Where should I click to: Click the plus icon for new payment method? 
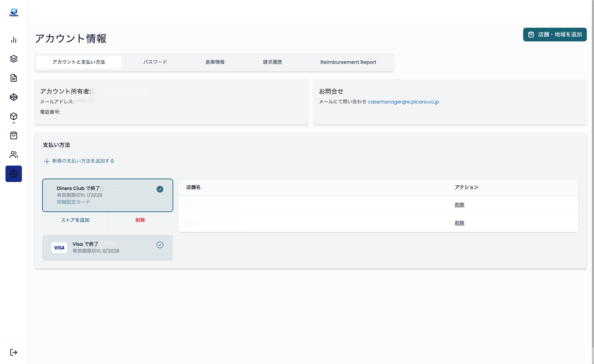pos(47,161)
